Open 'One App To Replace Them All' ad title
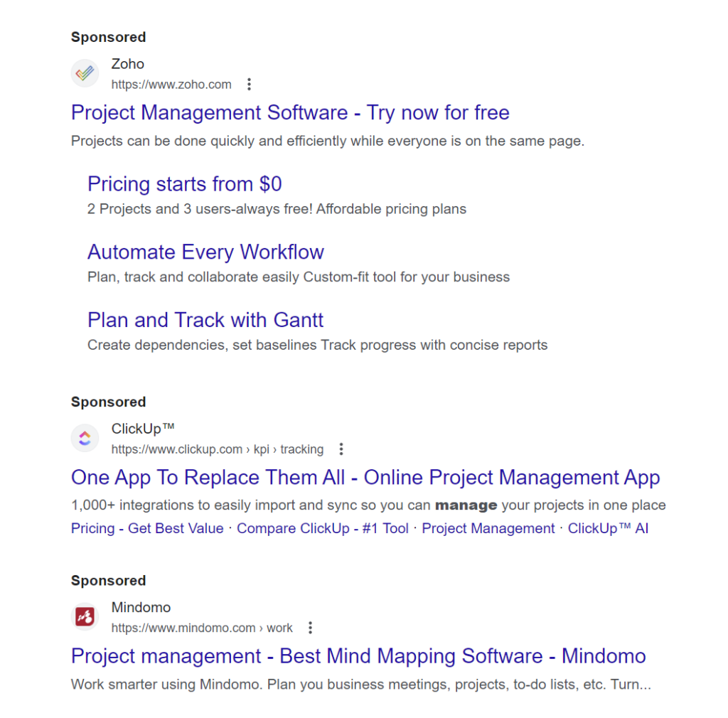This screenshot has height=718, width=728. [x=365, y=478]
